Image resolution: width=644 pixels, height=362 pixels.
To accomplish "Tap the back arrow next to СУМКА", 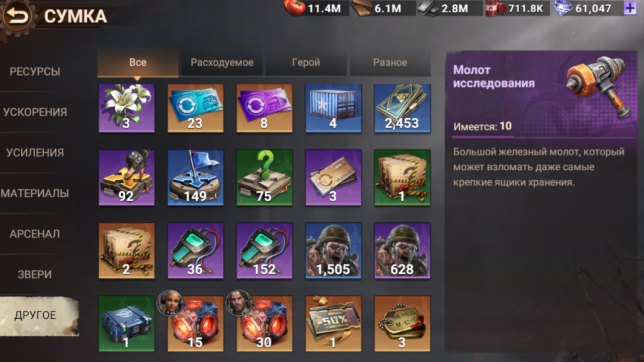I will (x=18, y=16).
